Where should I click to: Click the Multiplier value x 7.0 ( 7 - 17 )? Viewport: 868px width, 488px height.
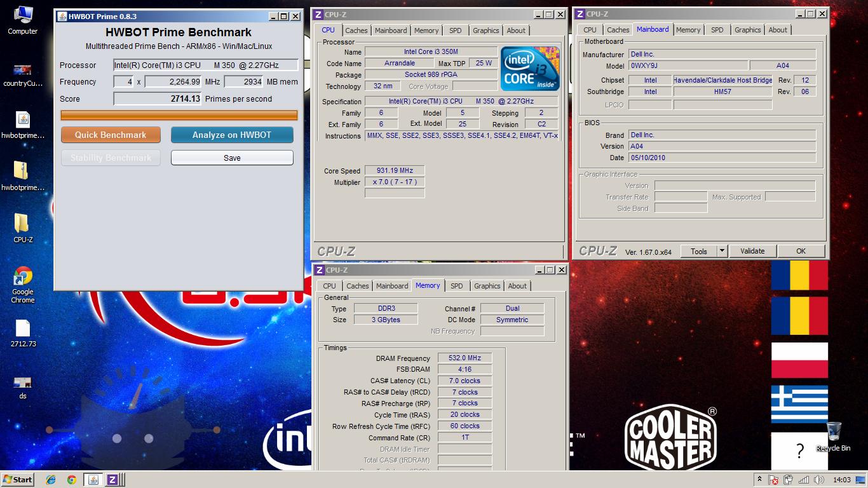(x=395, y=182)
